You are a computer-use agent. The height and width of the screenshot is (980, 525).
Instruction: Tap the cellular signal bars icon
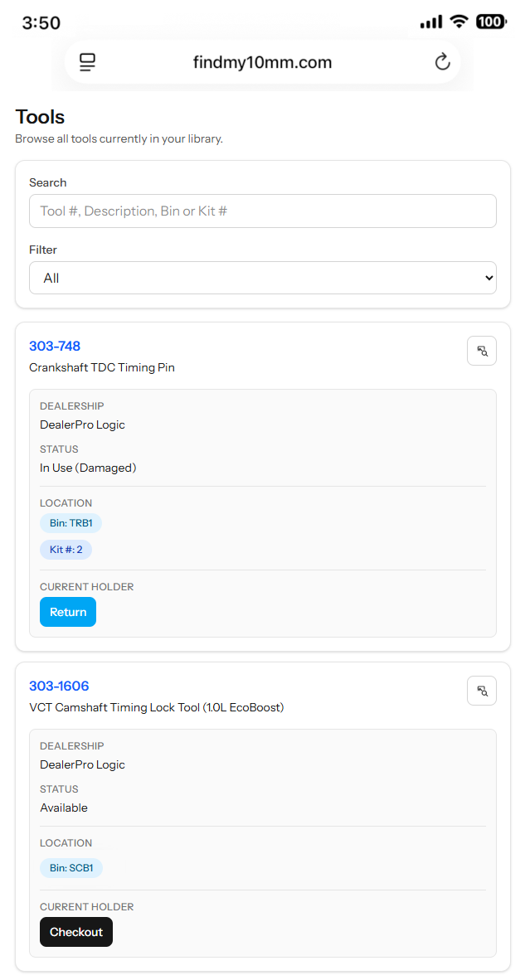tap(431, 22)
